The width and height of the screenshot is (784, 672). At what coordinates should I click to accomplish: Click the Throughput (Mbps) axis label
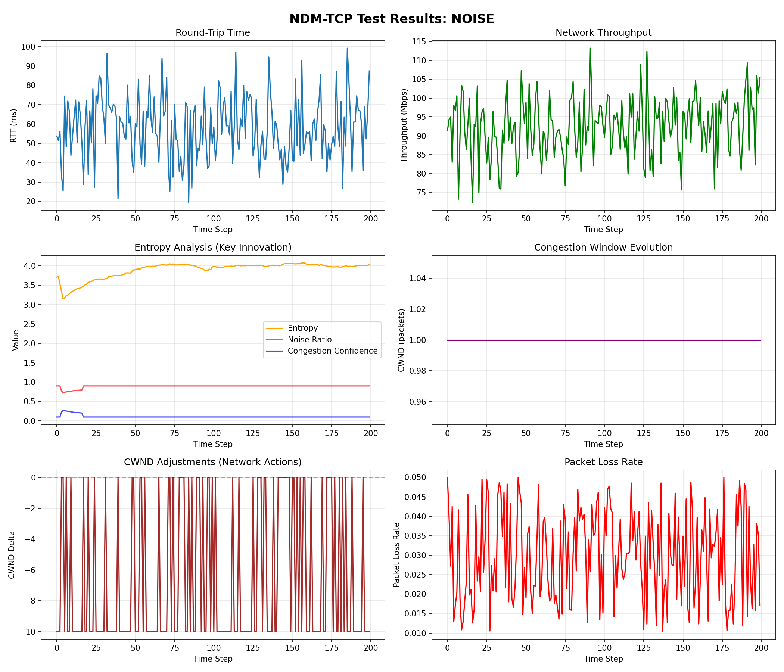pyautogui.click(x=404, y=125)
